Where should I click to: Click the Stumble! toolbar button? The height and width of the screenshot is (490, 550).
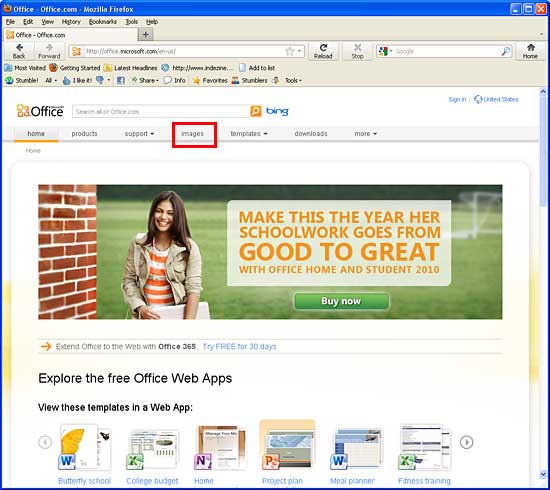(x=22, y=80)
